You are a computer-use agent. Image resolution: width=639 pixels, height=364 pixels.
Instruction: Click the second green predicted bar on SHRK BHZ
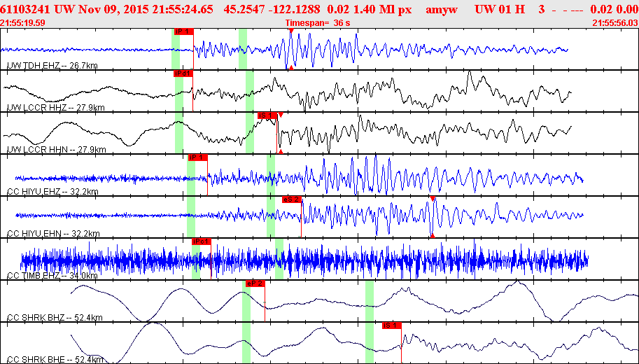(x=370, y=301)
